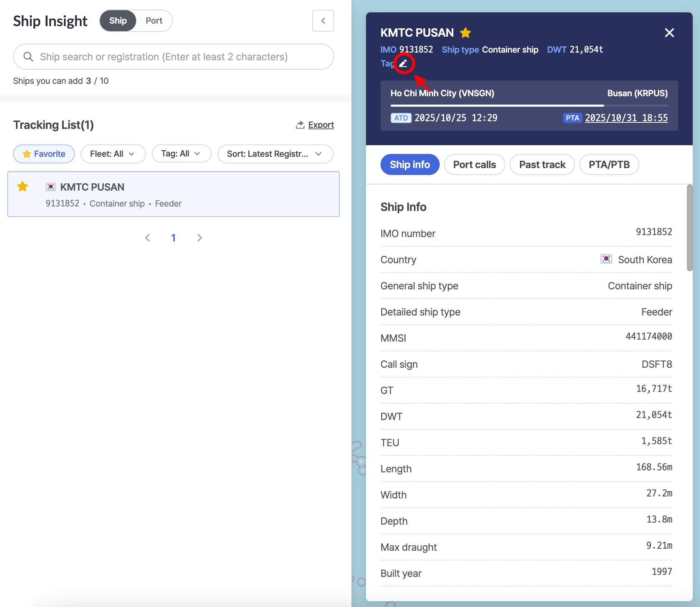Click the ship search input field
700x607 pixels.
(174, 57)
